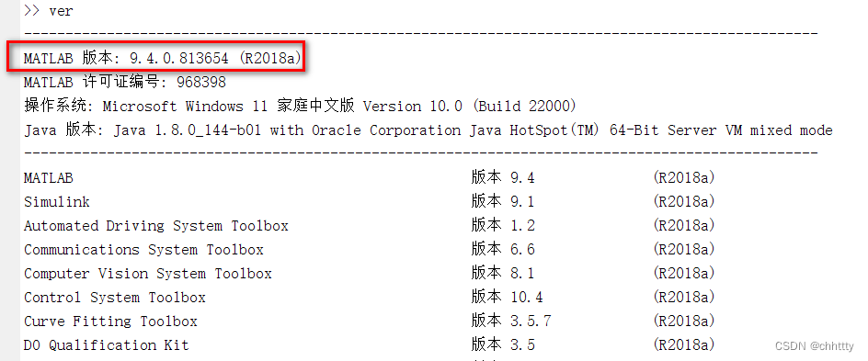Click the MATLAB version 9.4.0.813654 line
The image size is (868, 361).
coord(164,58)
